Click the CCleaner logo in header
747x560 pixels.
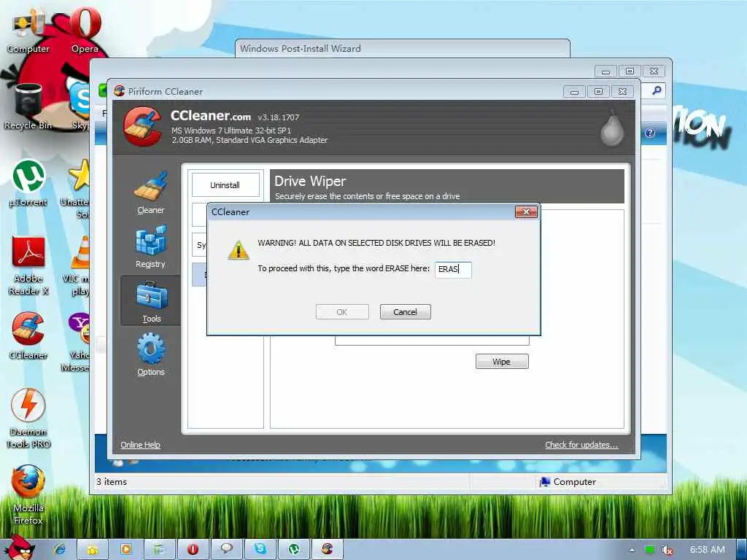coord(142,127)
